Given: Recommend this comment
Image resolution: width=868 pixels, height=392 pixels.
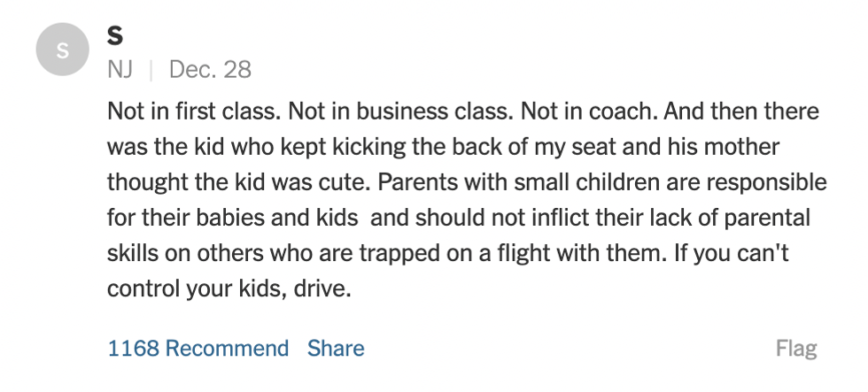Looking at the screenshot, I should [198, 349].
